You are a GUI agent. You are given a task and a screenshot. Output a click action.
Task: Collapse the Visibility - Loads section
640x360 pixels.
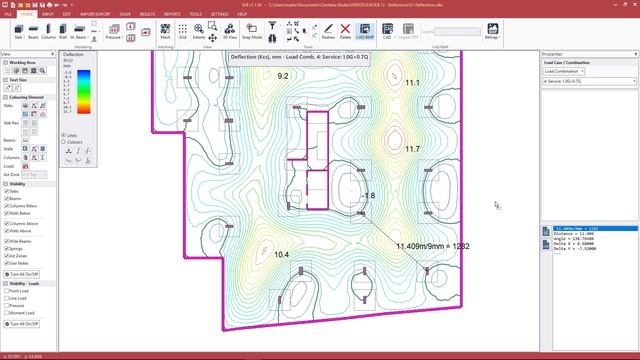coord(6,283)
